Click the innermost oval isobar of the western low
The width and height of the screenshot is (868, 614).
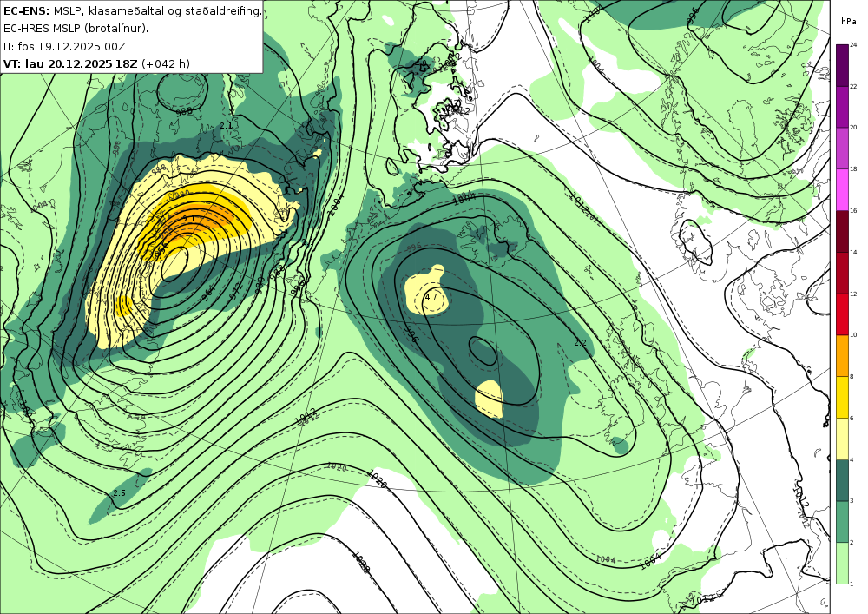174,264
